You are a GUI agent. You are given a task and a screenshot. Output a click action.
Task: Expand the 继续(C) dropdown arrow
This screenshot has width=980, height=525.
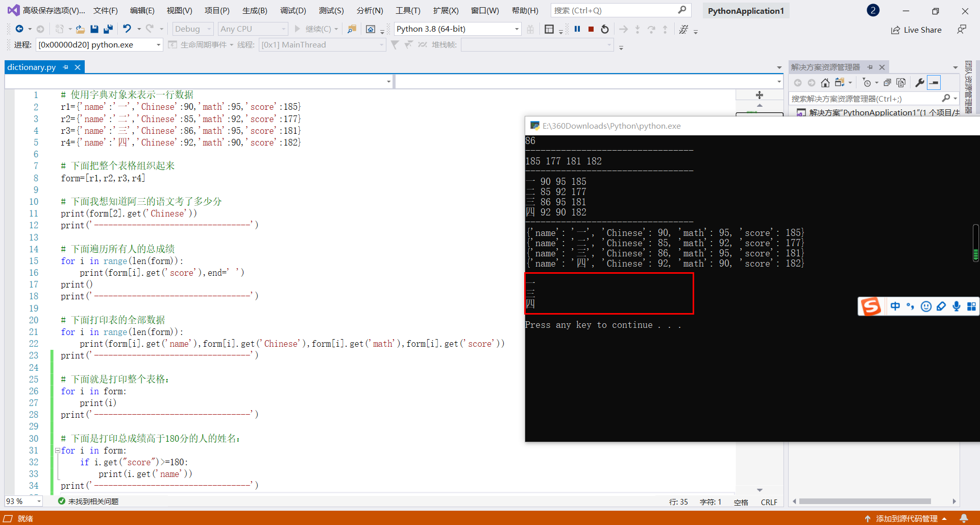(336, 29)
